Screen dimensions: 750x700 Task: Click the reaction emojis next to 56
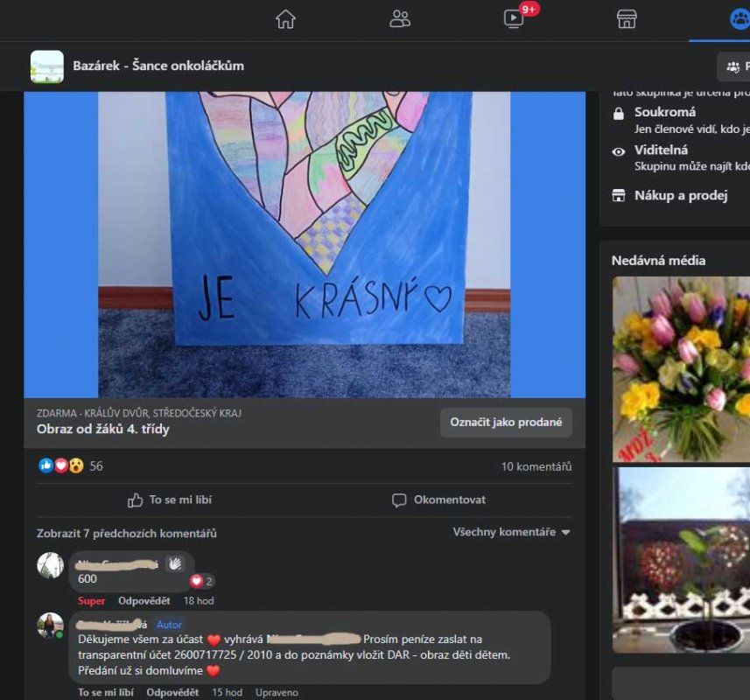point(61,466)
